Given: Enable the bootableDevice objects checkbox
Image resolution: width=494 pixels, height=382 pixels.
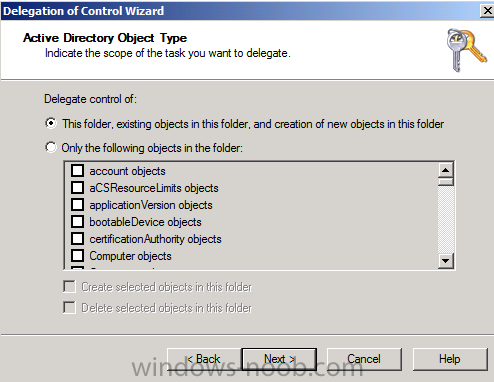Looking at the screenshot, I should 77,222.
